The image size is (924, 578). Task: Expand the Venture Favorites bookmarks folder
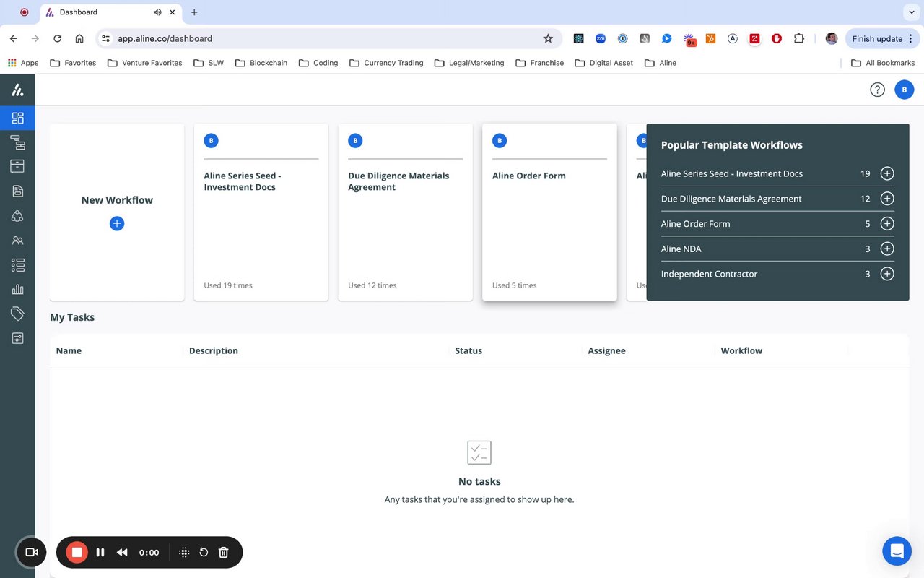click(144, 63)
